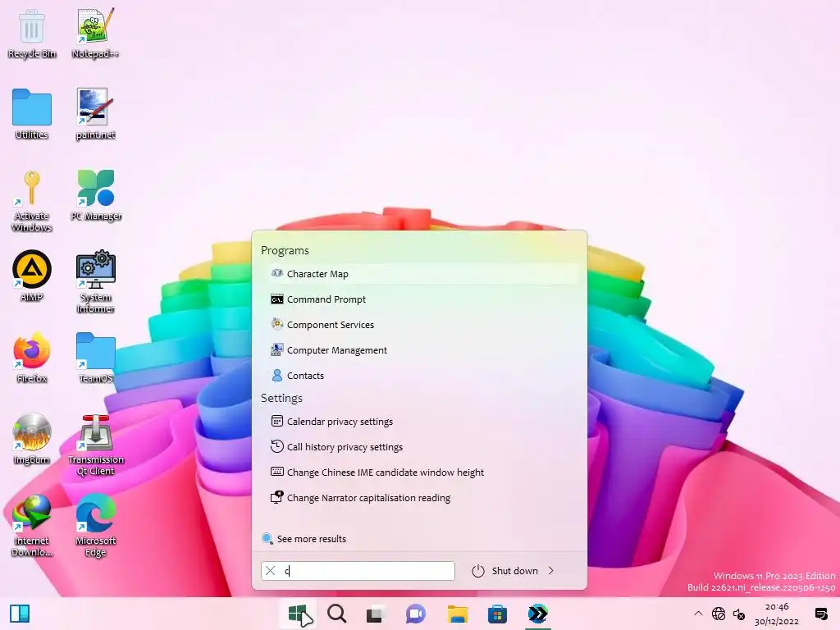840x630 pixels.
Task: Open taskbar Search magnifier
Action: [x=337, y=614]
